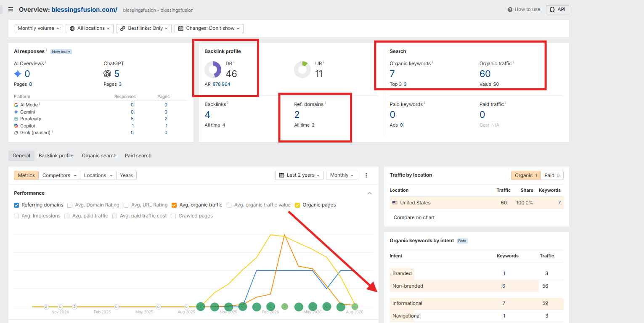Enable the Avg. Domain Rating checkbox

click(x=70, y=205)
